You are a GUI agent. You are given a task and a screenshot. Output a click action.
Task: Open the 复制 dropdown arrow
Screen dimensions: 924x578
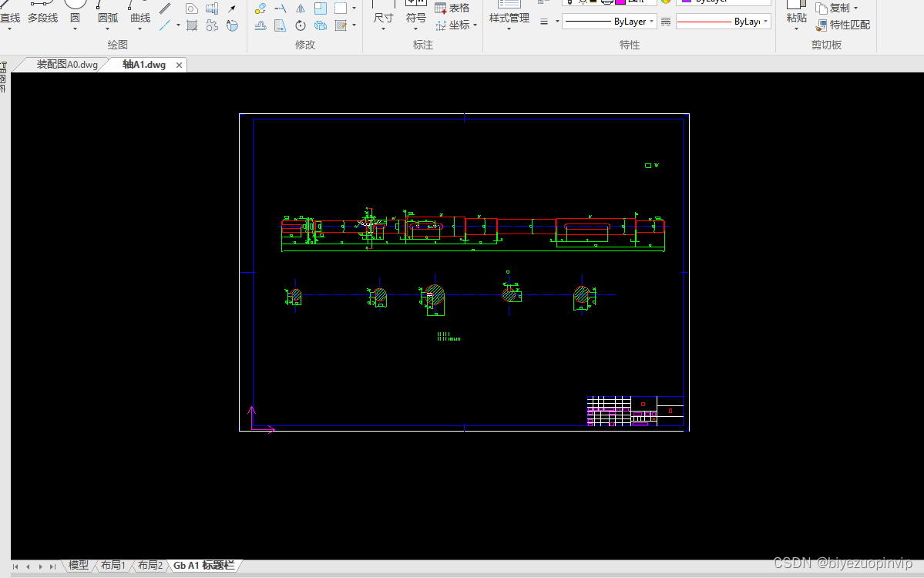855,8
